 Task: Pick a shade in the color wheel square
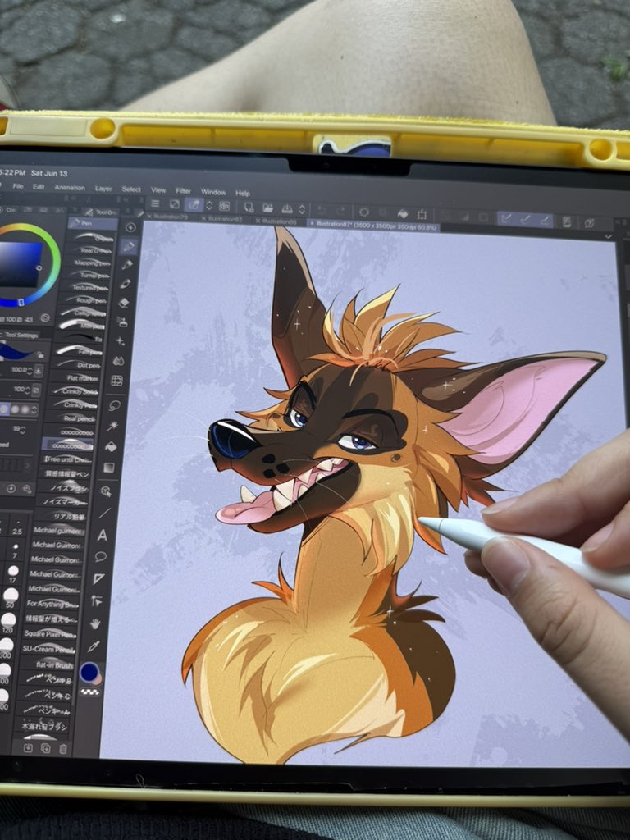coord(20,263)
